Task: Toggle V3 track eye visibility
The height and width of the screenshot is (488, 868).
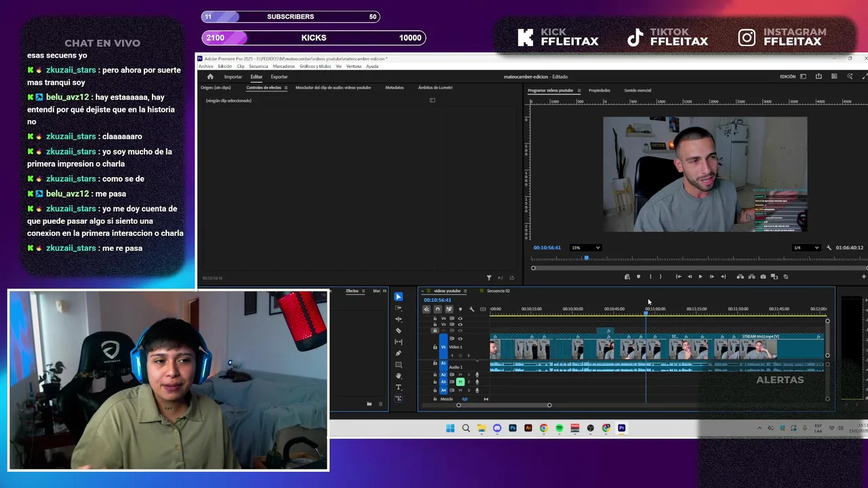Action: (460, 325)
